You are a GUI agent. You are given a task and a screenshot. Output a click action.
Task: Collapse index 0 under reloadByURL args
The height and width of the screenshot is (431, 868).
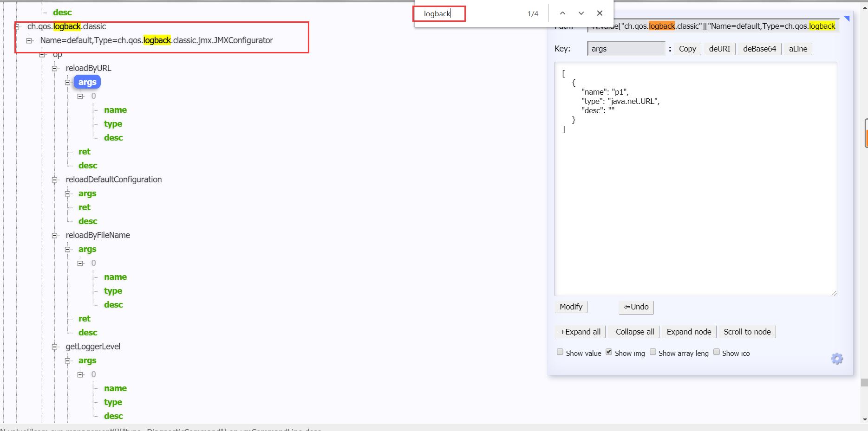coord(80,96)
